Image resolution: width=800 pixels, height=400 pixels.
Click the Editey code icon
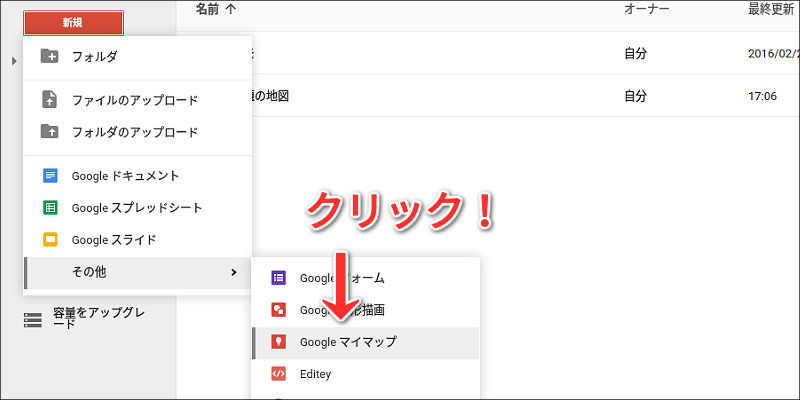(x=278, y=374)
